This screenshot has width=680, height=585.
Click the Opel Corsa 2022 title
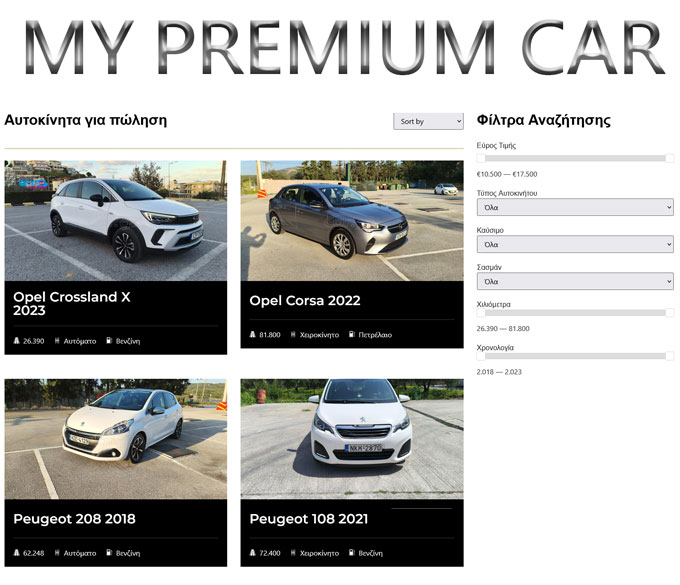coord(305,301)
